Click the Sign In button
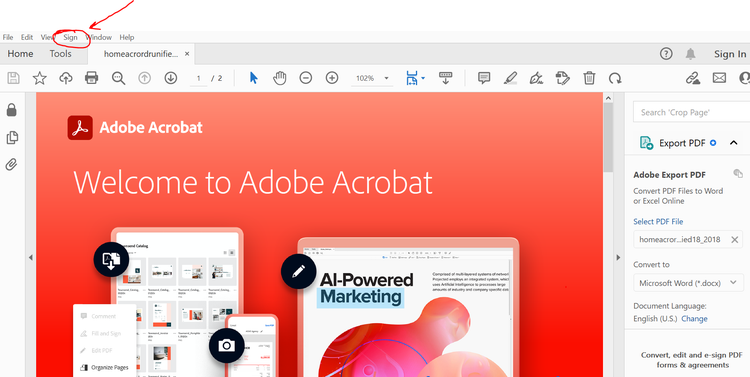Screen dimensions: 750x377 coord(730,54)
